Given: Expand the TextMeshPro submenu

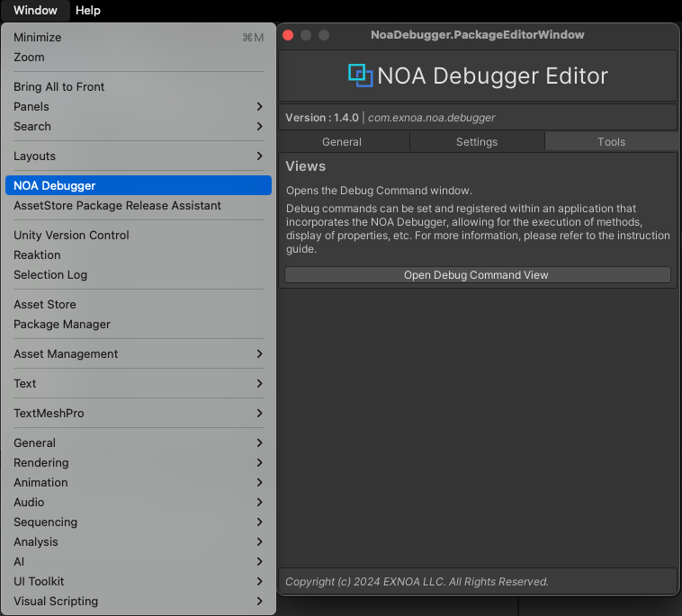Looking at the screenshot, I should (x=139, y=414).
